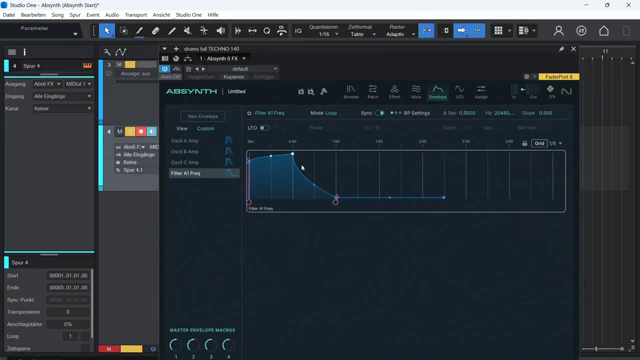
Task: Mute track 3 with M button
Action: click(119, 64)
